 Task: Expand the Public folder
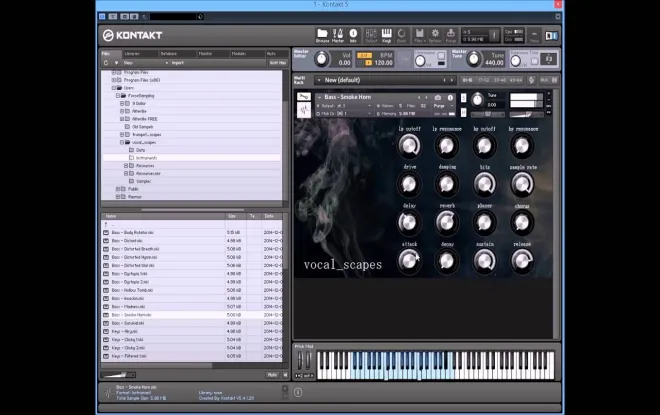tap(118, 189)
